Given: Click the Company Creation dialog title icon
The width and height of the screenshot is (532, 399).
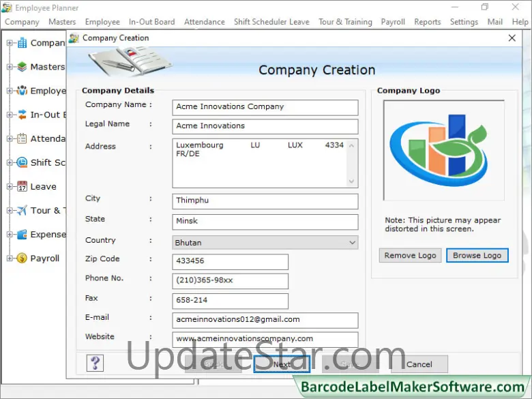Looking at the screenshot, I should (x=74, y=38).
